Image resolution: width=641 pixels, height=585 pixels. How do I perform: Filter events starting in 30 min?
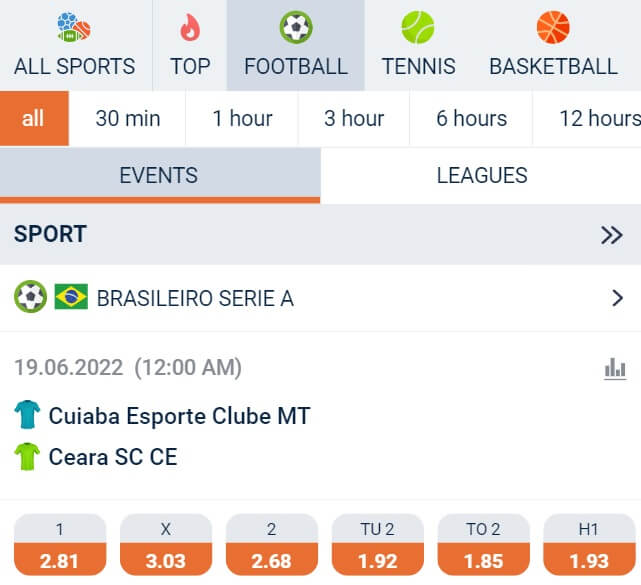tap(128, 119)
